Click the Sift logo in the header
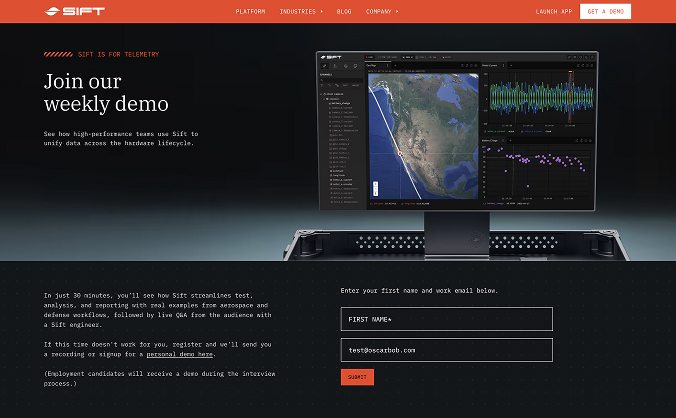Image resolution: width=676 pixels, height=418 pixels. [x=75, y=11]
